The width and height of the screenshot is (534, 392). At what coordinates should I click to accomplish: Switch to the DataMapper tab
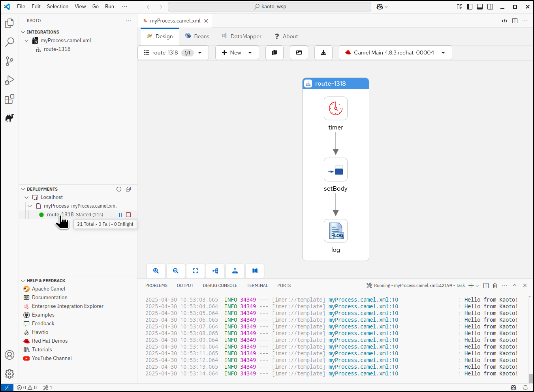[242, 36]
